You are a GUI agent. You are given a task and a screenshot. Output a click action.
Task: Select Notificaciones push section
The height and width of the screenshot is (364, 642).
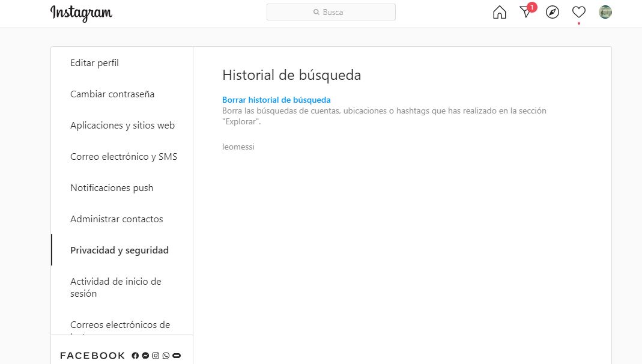pyautogui.click(x=112, y=187)
